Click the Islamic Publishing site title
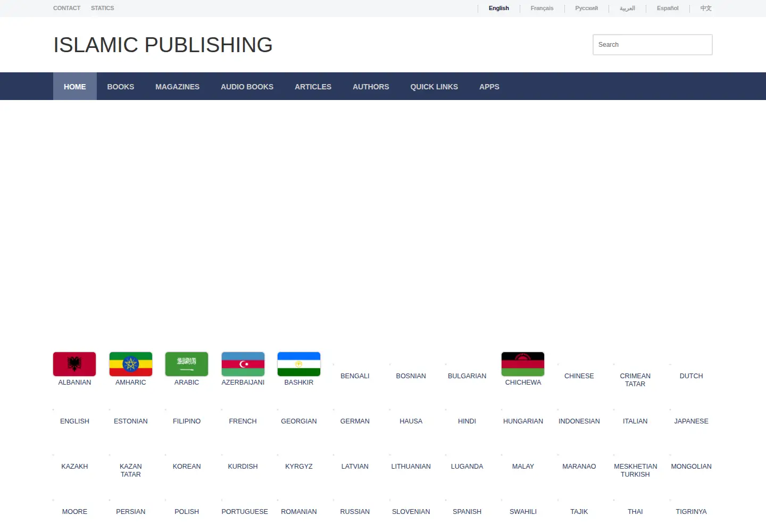The image size is (766, 532). pos(163,45)
